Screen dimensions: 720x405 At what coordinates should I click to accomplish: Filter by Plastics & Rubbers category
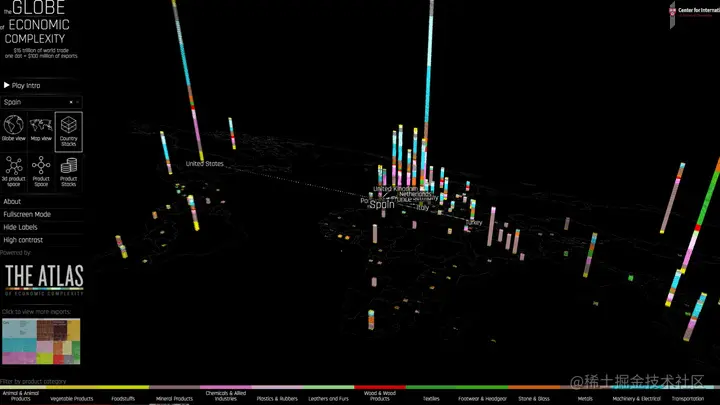(x=277, y=399)
